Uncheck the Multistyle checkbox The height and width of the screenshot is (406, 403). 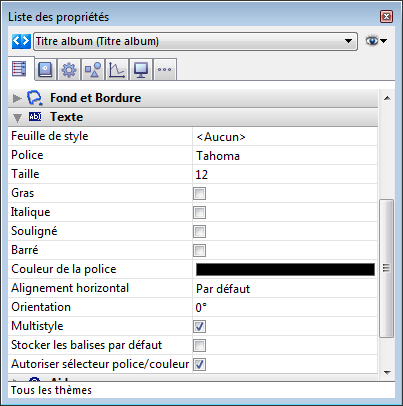199,326
